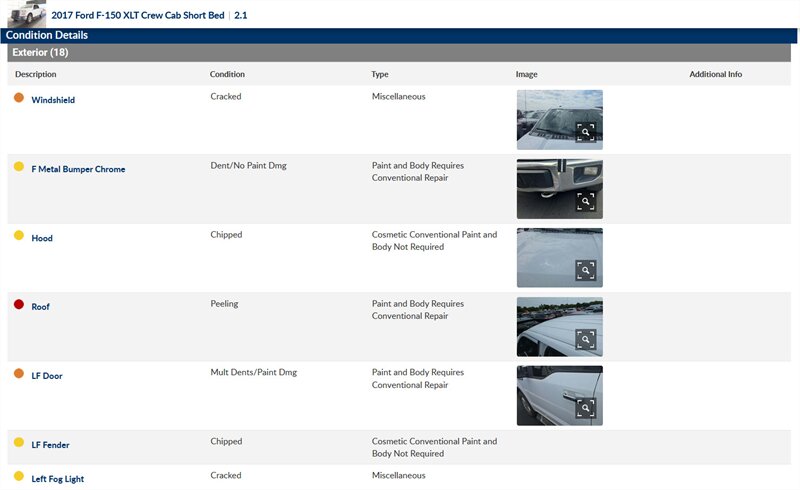
Task: Click magnify icon on Hood image
Action: (x=585, y=270)
